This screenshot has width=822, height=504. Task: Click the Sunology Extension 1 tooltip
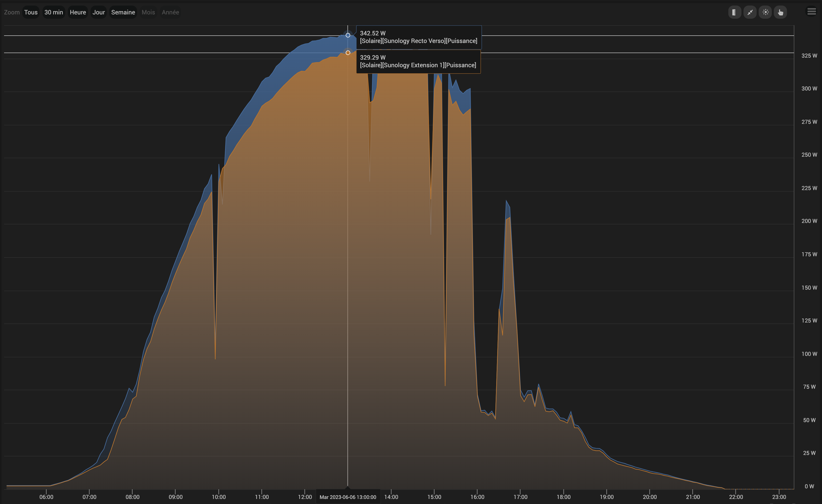418,61
